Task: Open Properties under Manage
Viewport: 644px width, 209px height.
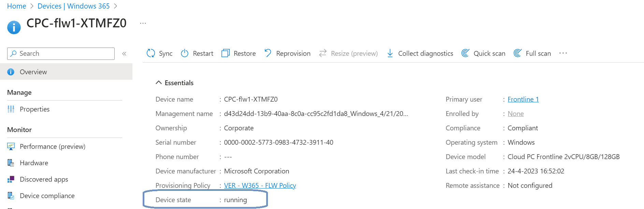Action: tap(34, 109)
